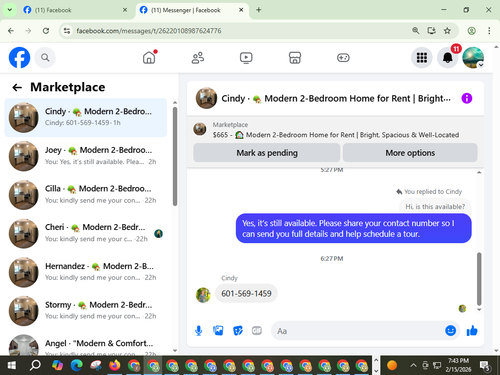500x375 pixels.
Task: Click the quoted 'Hi, is this available?' reply
Action: (435, 207)
